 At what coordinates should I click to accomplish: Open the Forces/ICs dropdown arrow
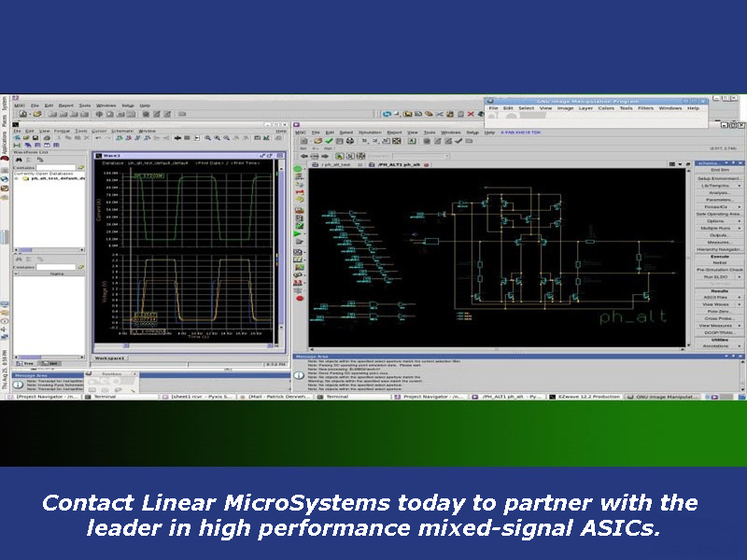tap(740, 207)
